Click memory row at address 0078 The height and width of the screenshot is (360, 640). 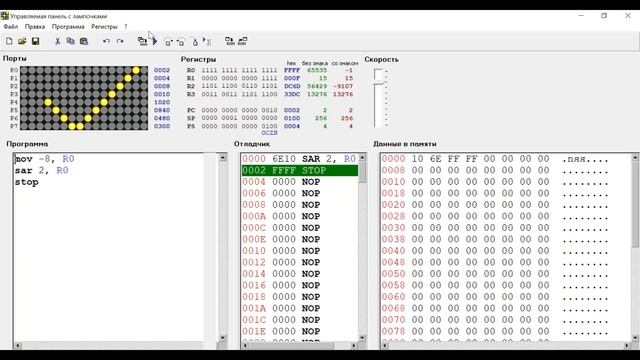point(495,331)
